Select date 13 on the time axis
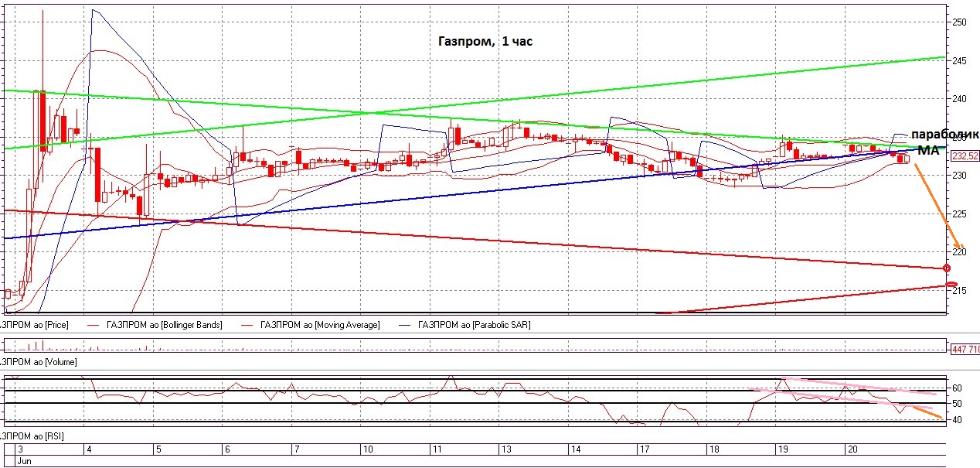 [506, 449]
